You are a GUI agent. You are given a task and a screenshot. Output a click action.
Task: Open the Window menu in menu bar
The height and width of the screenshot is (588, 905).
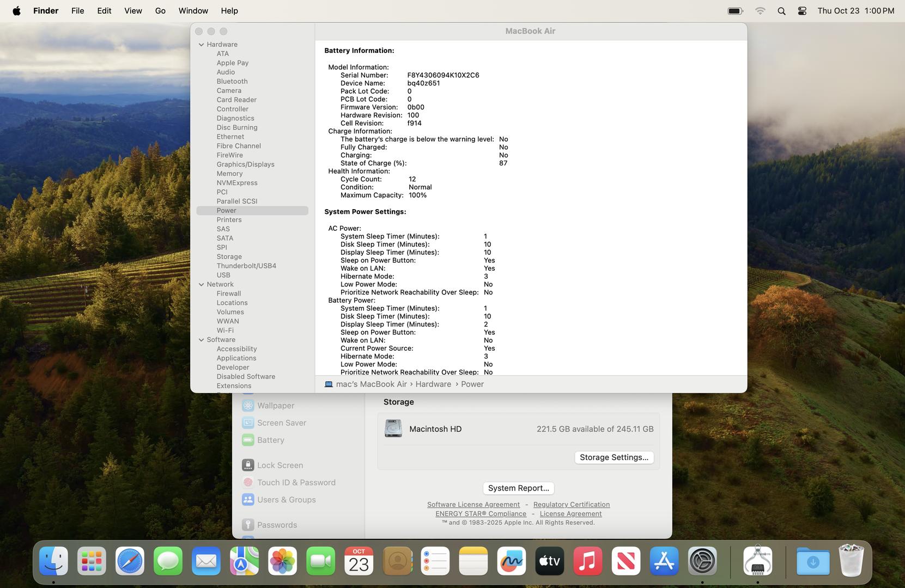pos(193,11)
